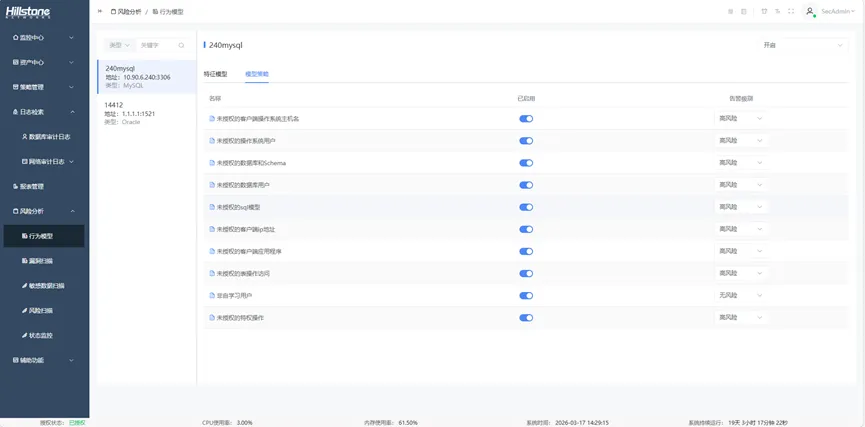Click the Hillstone Networks logo
The height and width of the screenshot is (427, 865).
coord(28,12)
